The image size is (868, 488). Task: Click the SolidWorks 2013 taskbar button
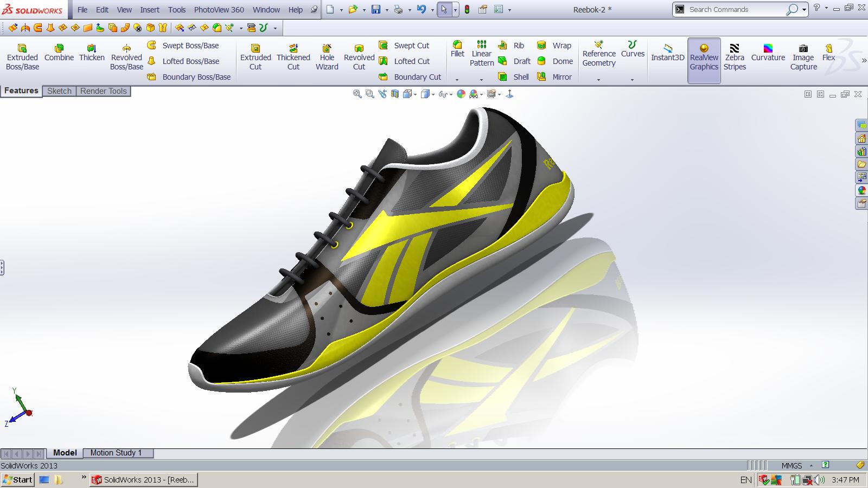144,480
